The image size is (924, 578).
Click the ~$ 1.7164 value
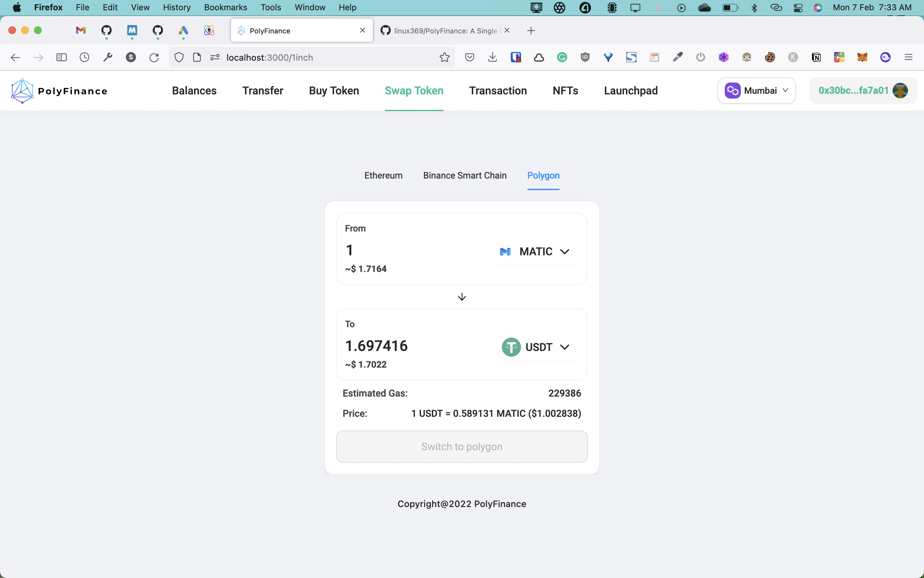click(366, 269)
